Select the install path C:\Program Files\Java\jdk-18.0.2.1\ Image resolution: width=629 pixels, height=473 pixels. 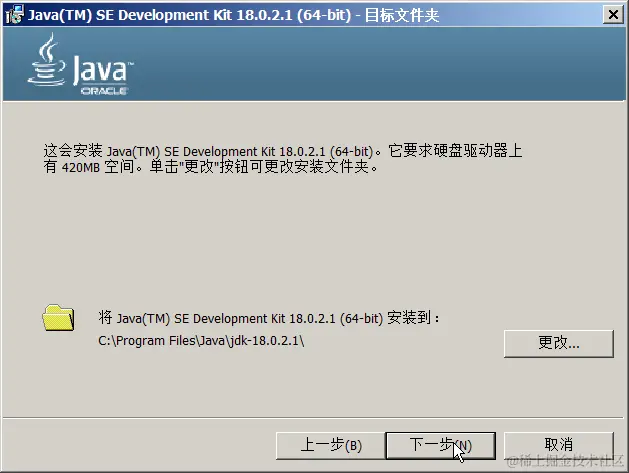coord(201,341)
